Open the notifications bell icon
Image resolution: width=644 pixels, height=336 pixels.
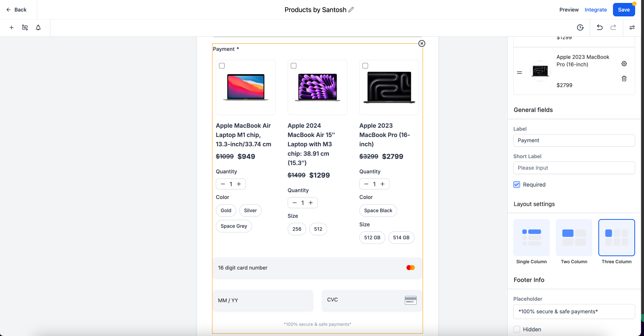[x=38, y=27]
